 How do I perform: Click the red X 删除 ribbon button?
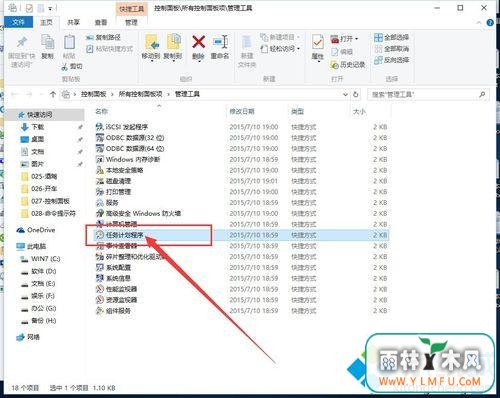click(198, 48)
